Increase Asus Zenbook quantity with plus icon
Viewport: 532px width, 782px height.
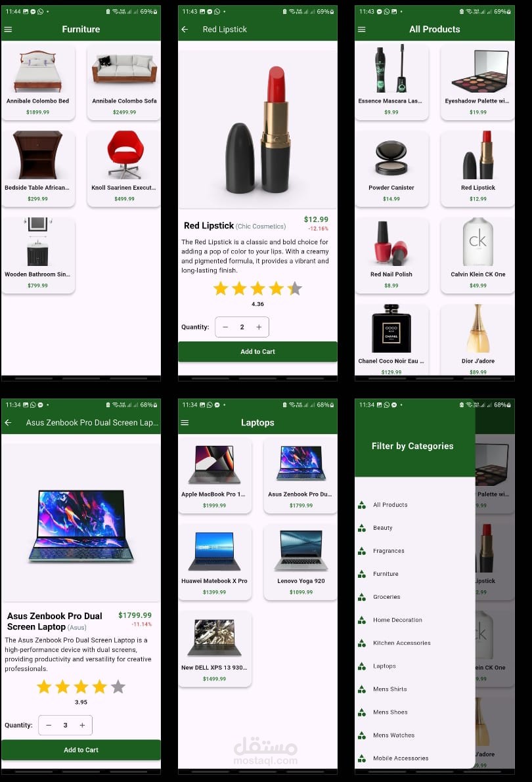pyautogui.click(x=82, y=725)
